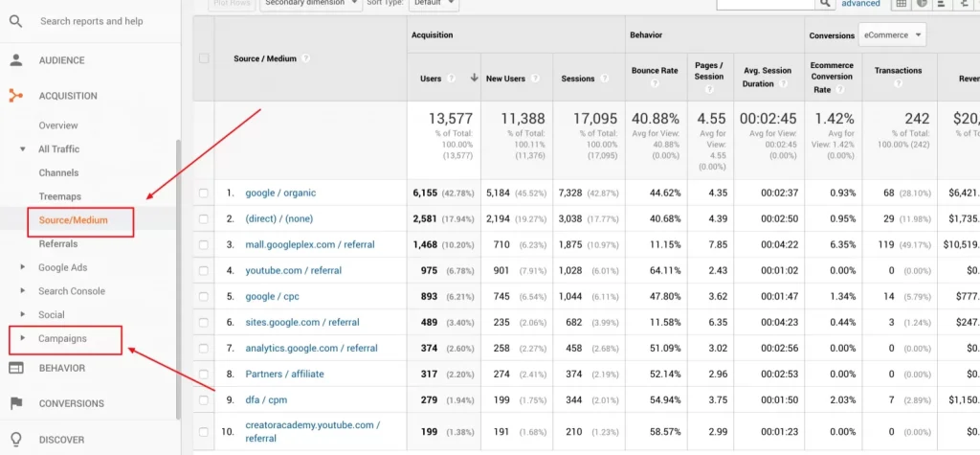The height and width of the screenshot is (455, 980).
Task: Click the Behavior panel icon
Action: click(x=15, y=368)
